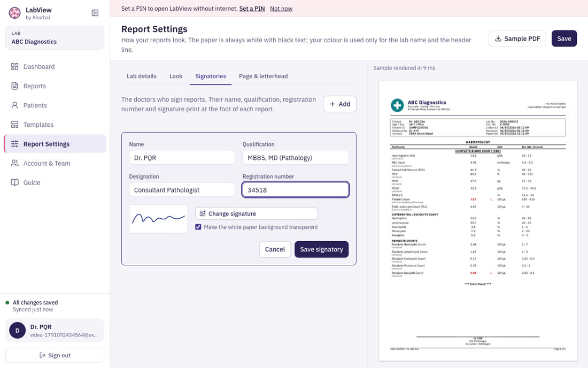Click the Qualification input field
This screenshot has width=588, height=368.
pyautogui.click(x=296, y=158)
